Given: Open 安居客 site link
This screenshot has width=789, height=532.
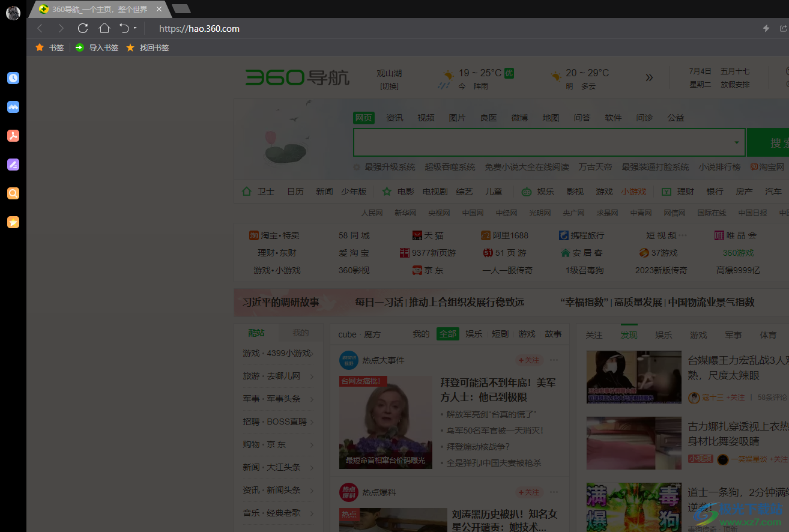Looking at the screenshot, I should coord(581,253).
